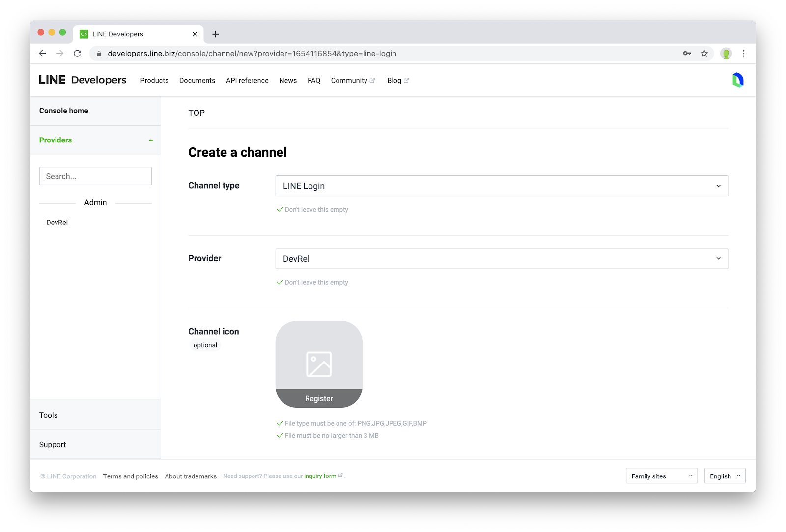Click the external link icon beside Community
This screenshot has width=786, height=532.
(x=372, y=81)
